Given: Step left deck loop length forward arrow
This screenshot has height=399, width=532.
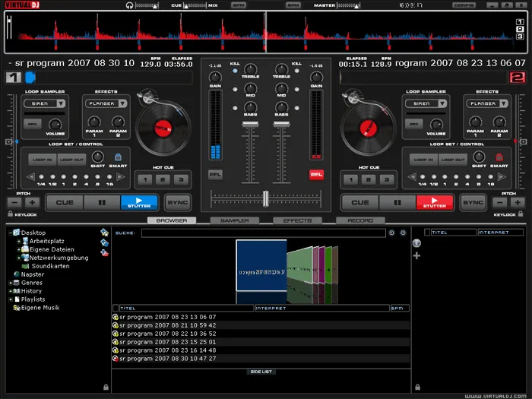Looking at the screenshot, I should (x=120, y=177).
